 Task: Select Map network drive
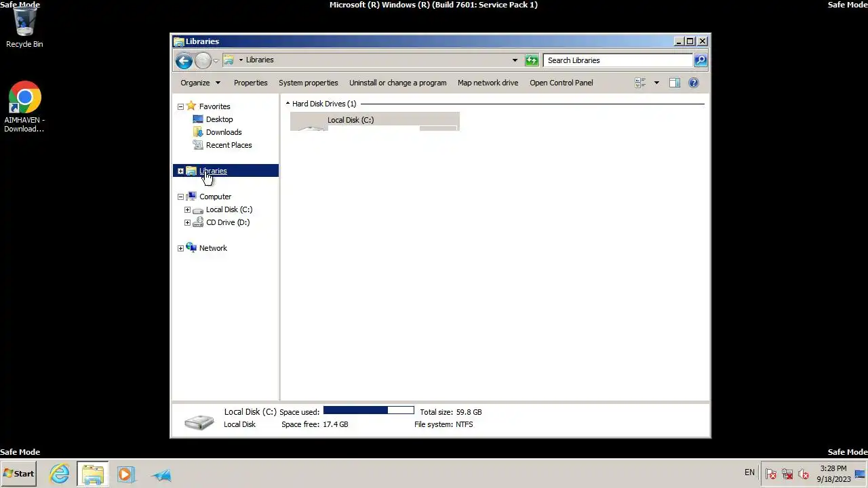point(488,83)
